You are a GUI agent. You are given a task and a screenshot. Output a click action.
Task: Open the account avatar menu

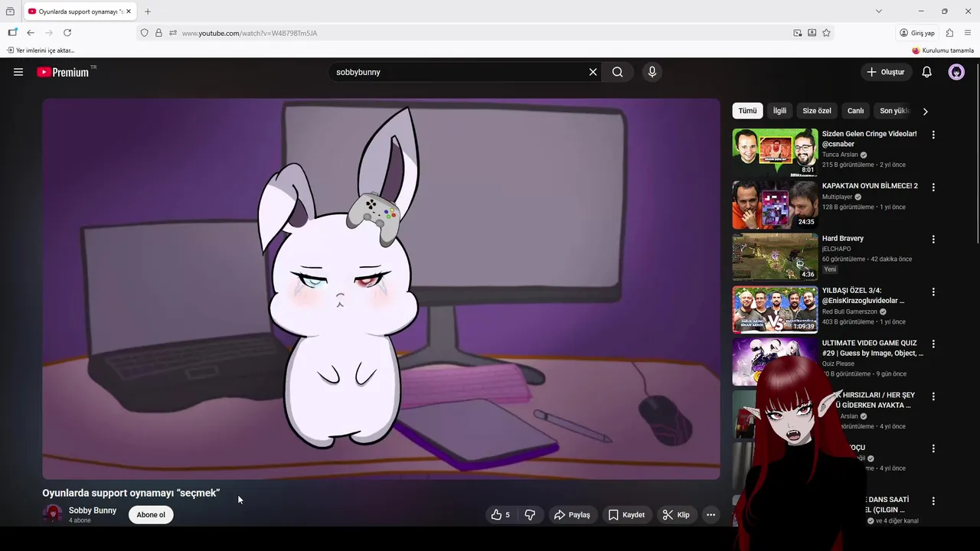[956, 72]
